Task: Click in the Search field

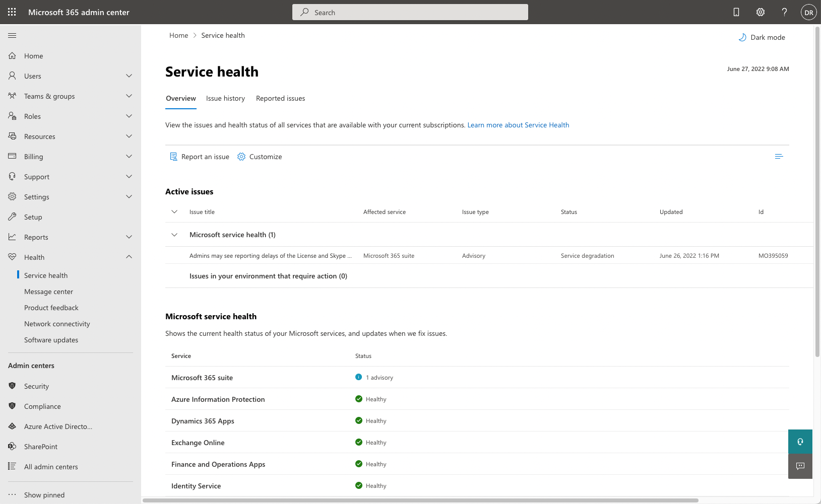Action: 410,12
